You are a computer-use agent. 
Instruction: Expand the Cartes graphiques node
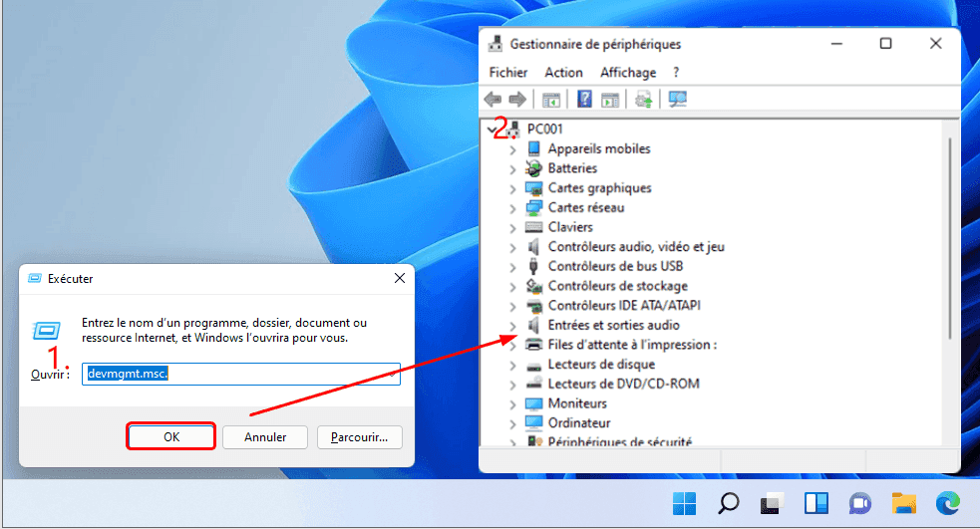pyautogui.click(x=512, y=189)
